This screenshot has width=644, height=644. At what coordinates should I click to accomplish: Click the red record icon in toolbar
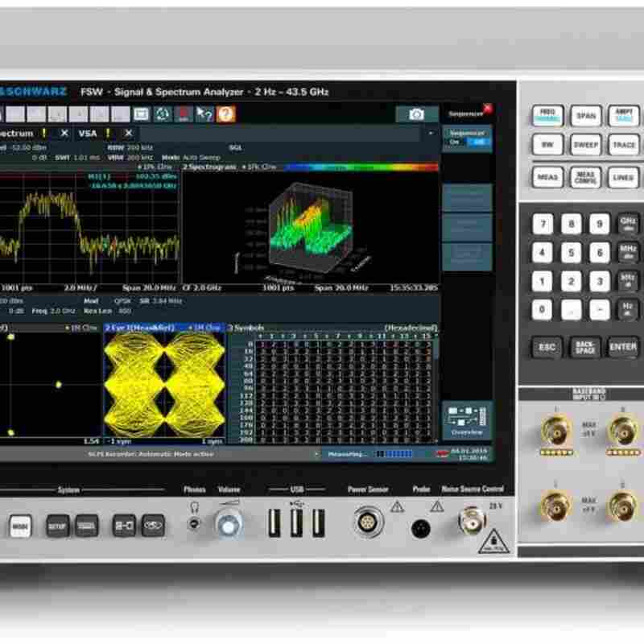point(184,114)
